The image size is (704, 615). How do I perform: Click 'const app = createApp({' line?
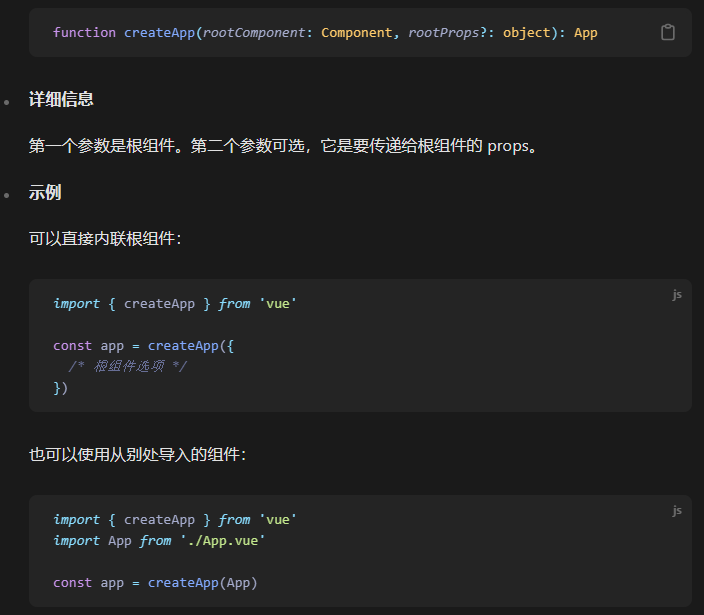144,346
